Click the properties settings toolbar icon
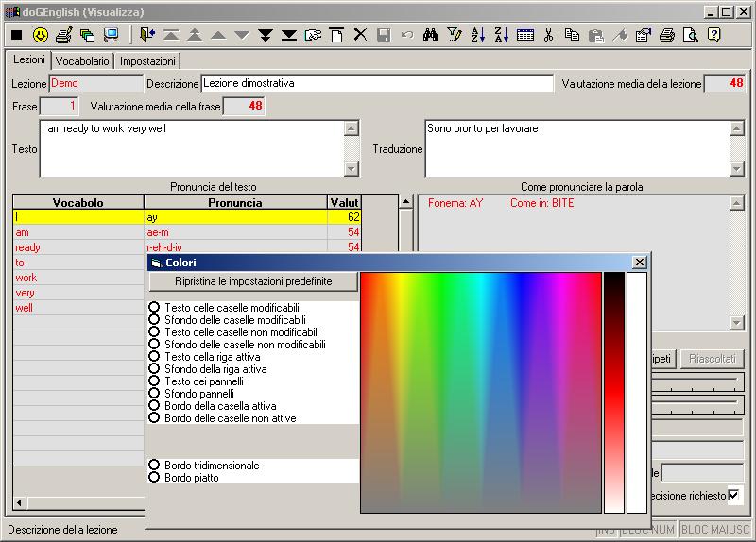 coord(644,35)
